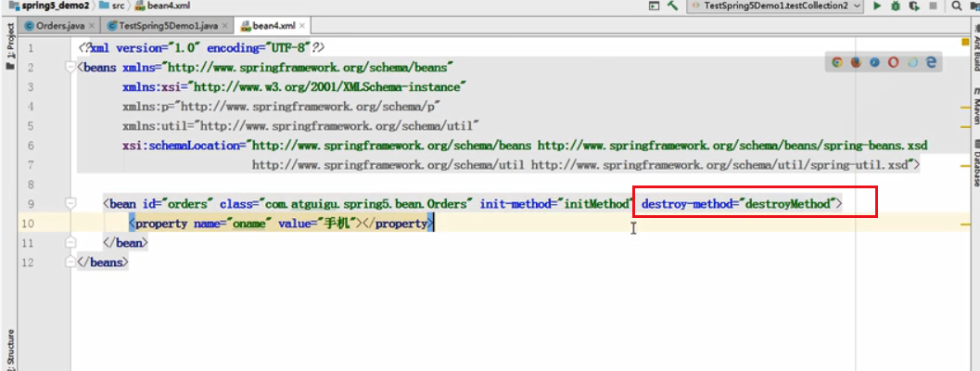The height and width of the screenshot is (371, 980).
Task: Open the Project tool window tab
Action: point(10,47)
